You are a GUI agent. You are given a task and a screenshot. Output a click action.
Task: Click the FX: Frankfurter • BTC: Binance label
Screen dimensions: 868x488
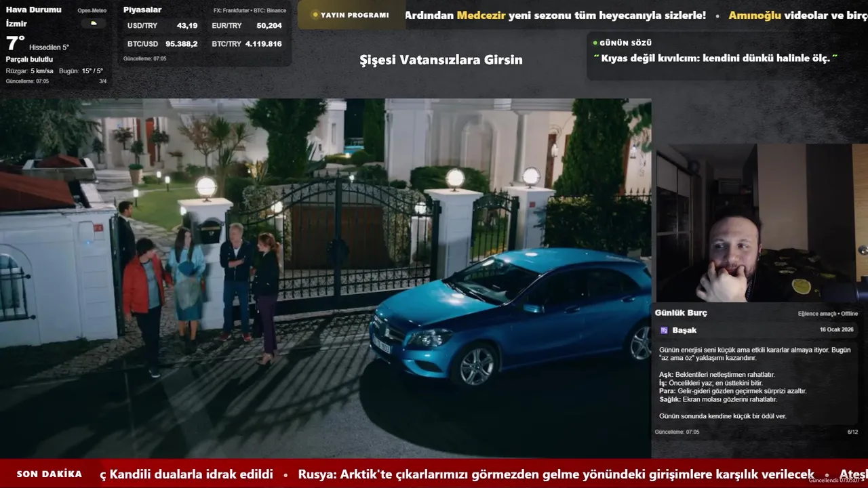[x=250, y=11]
